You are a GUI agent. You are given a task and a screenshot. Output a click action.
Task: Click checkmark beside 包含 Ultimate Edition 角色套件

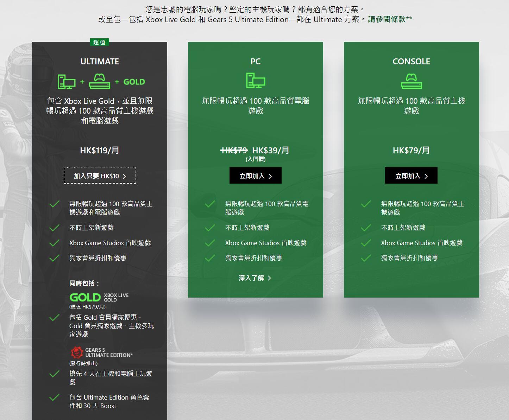pos(55,397)
